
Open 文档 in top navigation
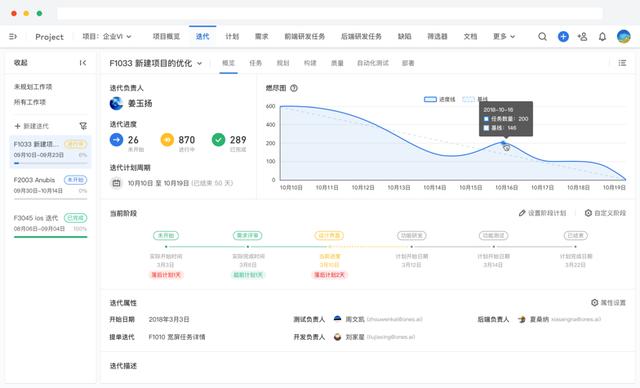(x=470, y=37)
